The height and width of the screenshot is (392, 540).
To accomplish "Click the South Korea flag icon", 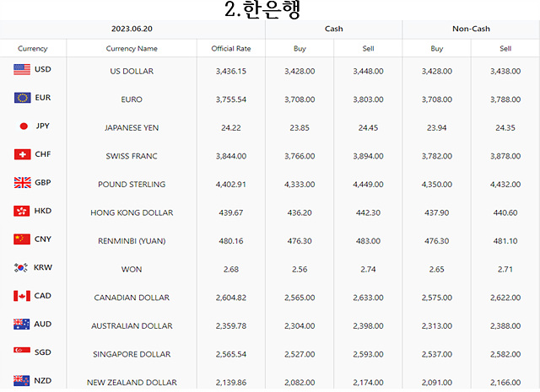I will (21, 267).
